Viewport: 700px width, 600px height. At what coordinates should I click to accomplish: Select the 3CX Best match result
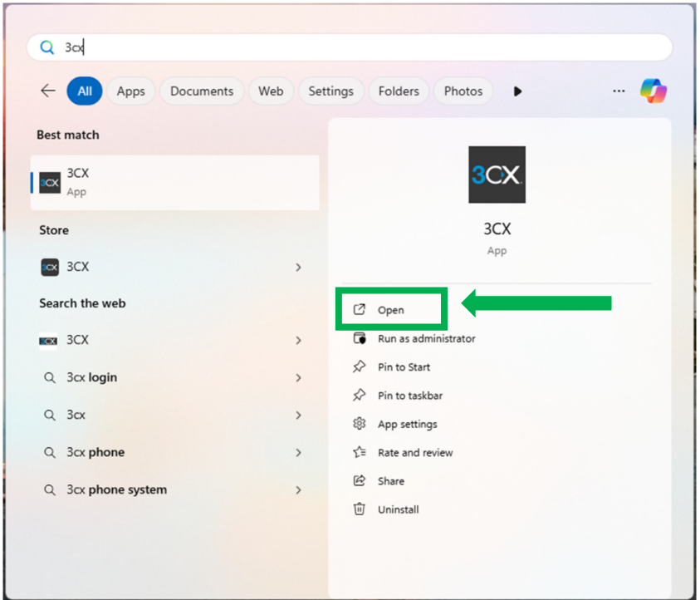(174, 182)
